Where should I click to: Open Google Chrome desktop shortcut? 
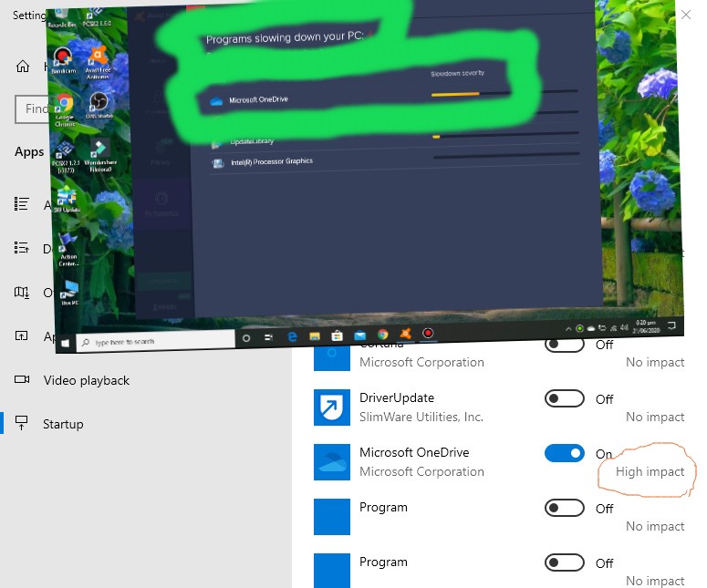[65, 110]
